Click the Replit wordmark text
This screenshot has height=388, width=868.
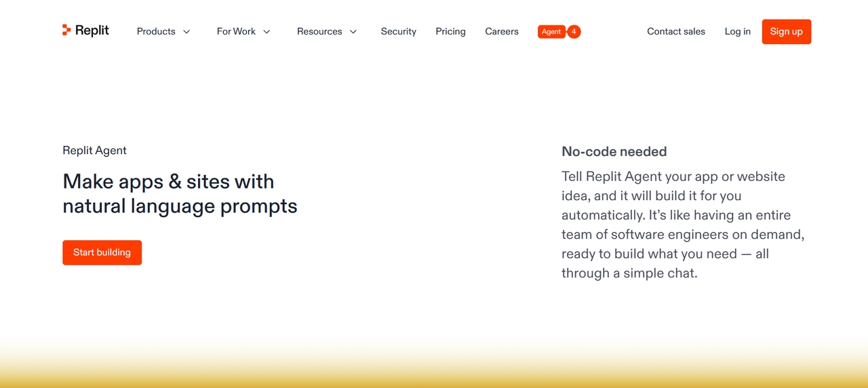[92, 30]
